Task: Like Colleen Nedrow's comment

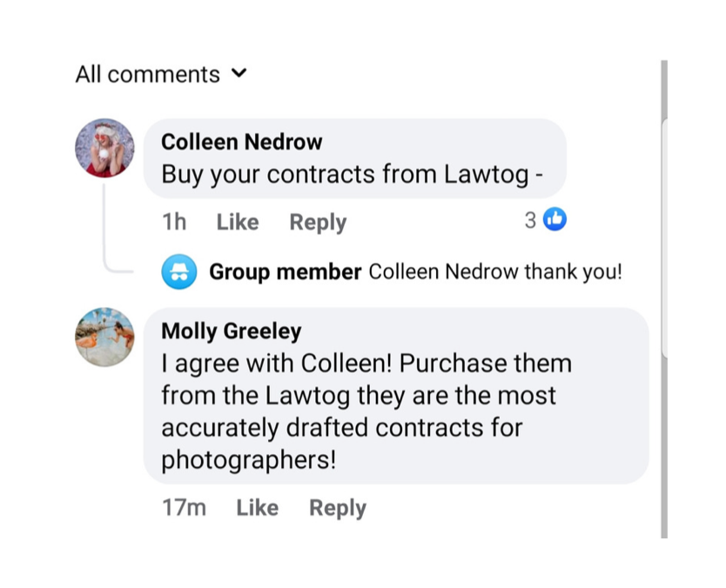Action: [237, 223]
